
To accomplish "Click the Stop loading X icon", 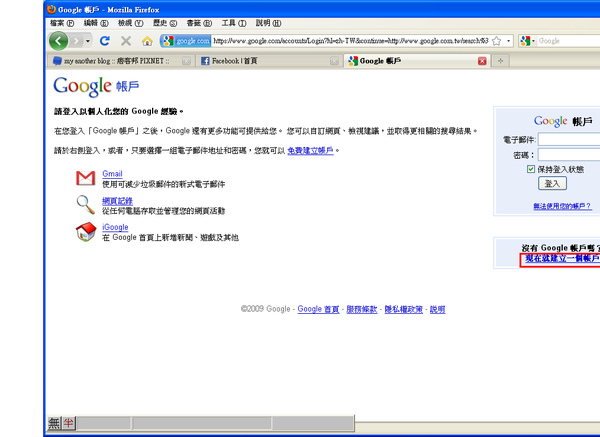I will tap(126, 41).
